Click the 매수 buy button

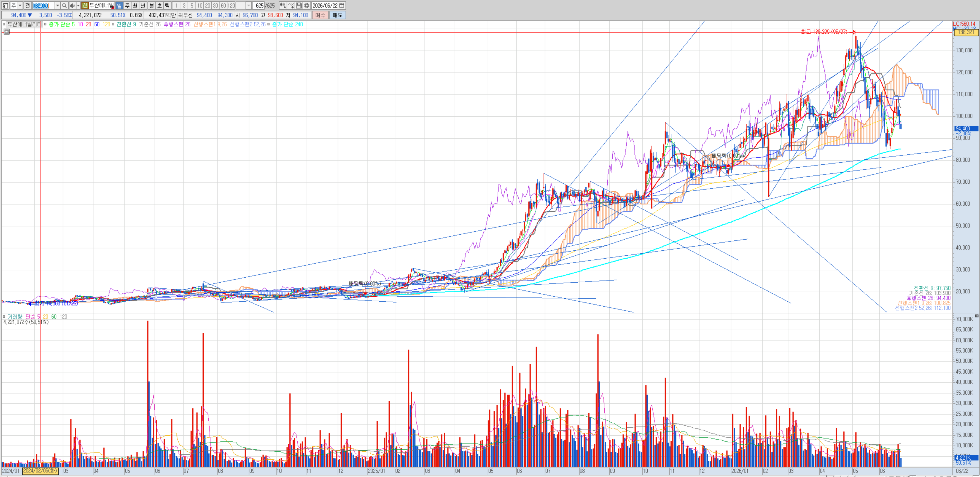pos(320,15)
